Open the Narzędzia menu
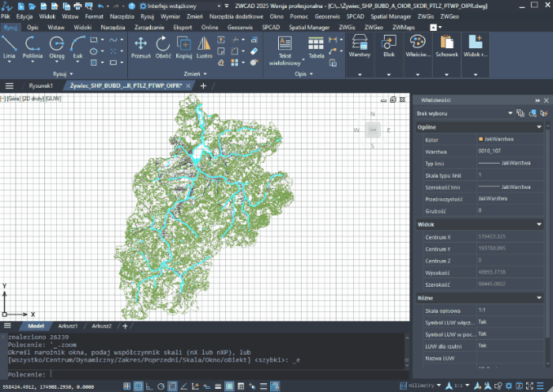 click(121, 16)
